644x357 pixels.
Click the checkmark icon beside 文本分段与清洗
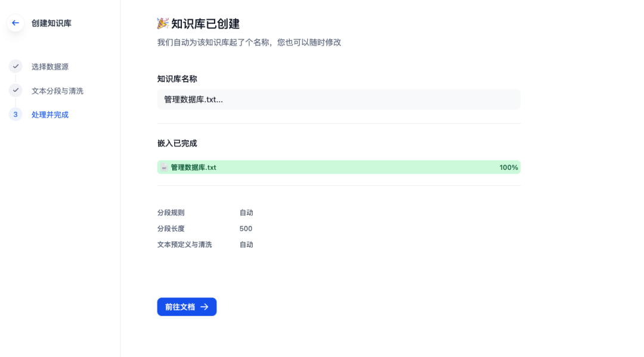pos(15,91)
